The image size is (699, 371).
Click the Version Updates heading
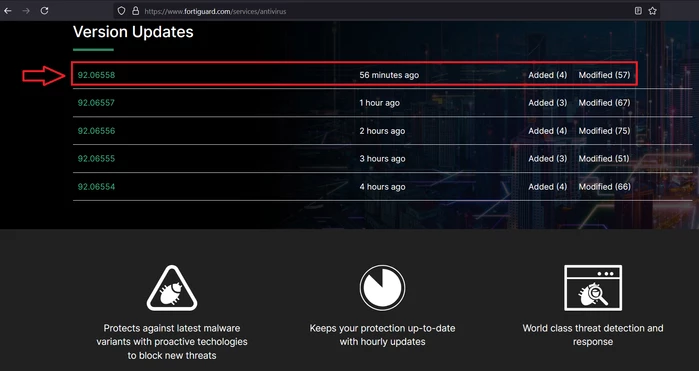(133, 32)
